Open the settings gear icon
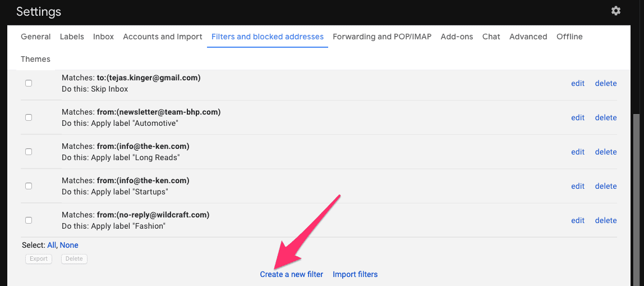The width and height of the screenshot is (644, 286). [615, 11]
